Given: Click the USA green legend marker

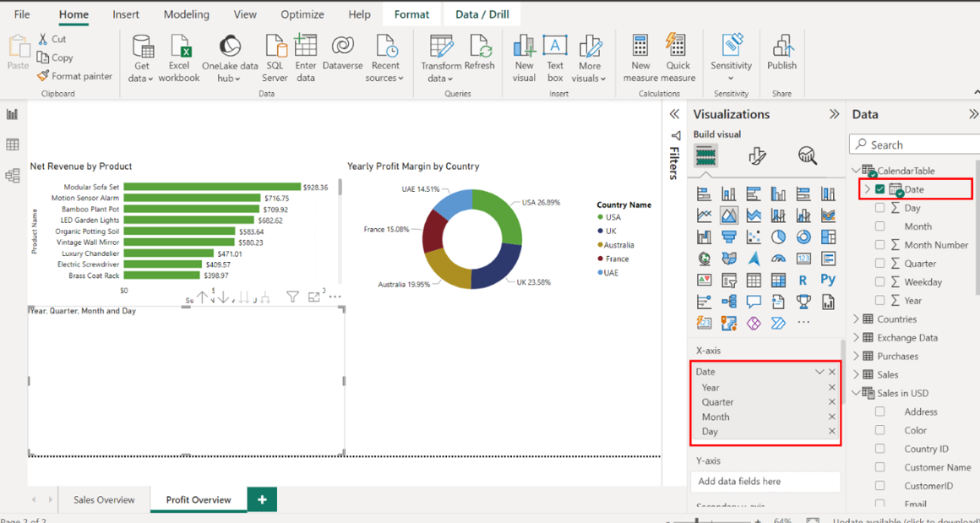Looking at the screenshot, I should click(601, 217).
